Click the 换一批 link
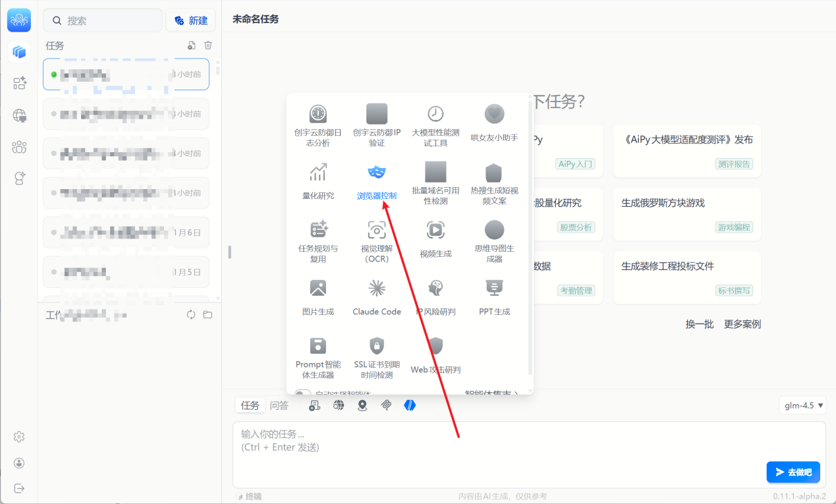The width and height of the screenshot is (836, 504). (699, 324)
